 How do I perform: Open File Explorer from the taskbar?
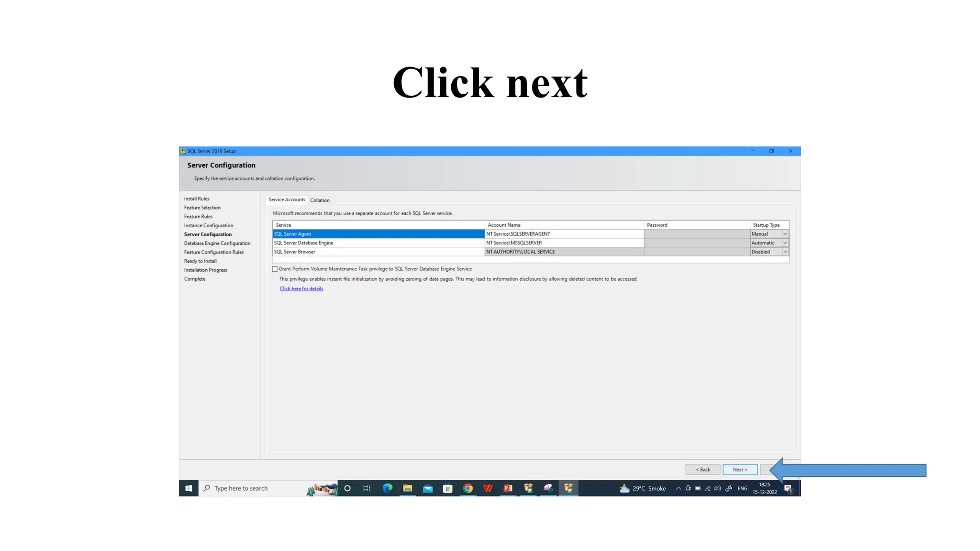408,488
